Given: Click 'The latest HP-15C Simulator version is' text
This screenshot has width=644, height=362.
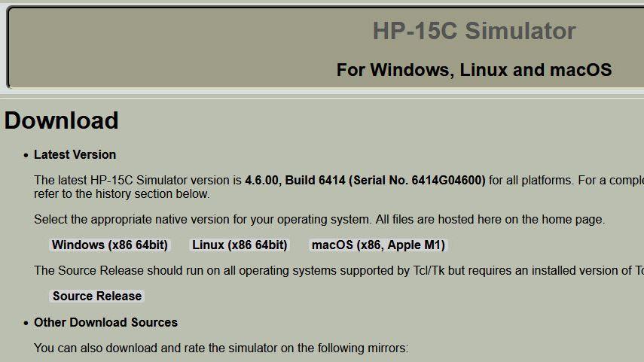Looking at the screenshot, I should pyautogui.click(x=138, y=180).
